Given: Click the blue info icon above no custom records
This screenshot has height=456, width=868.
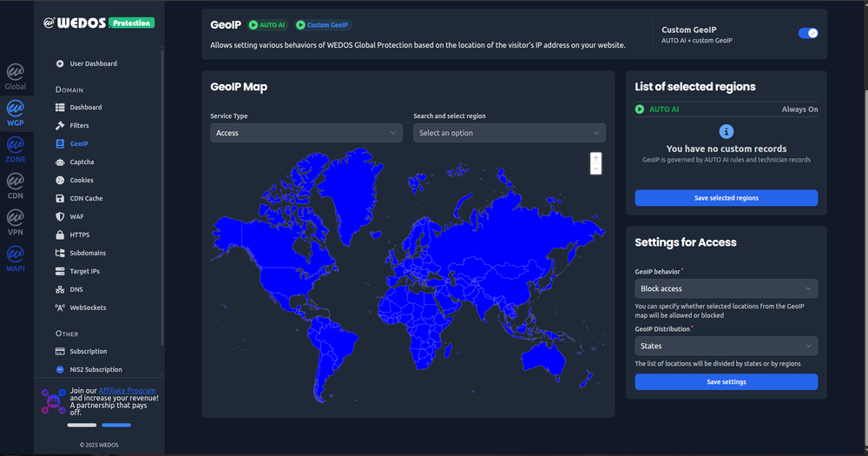Looking at the screenshot, I should pyautogui.click(x=727, y=132).
